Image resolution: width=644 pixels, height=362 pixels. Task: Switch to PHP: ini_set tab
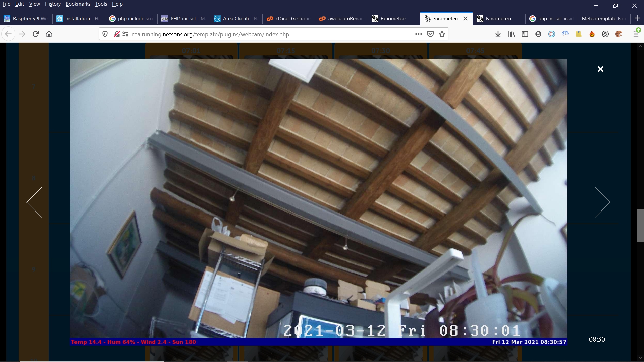click(183, 19)
